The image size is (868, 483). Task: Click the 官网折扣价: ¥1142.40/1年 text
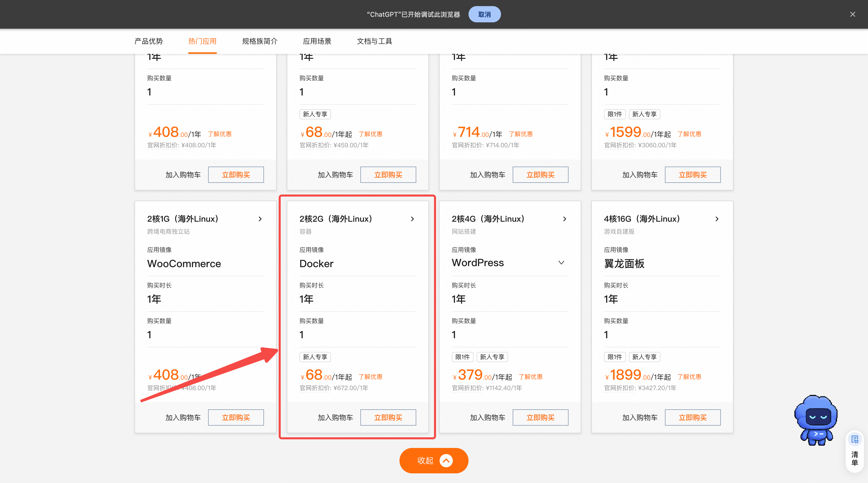487,388
